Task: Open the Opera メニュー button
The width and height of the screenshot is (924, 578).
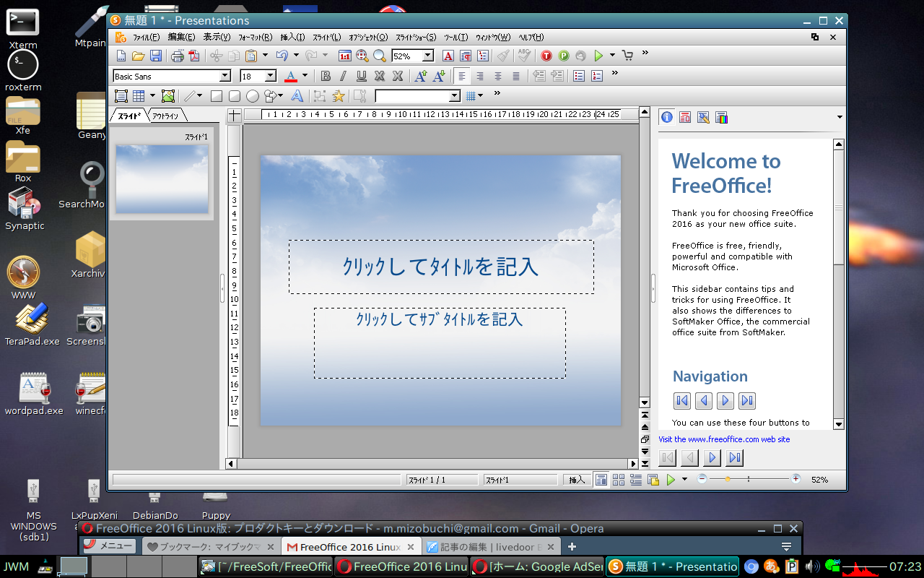Action: [x=110, y=546]
